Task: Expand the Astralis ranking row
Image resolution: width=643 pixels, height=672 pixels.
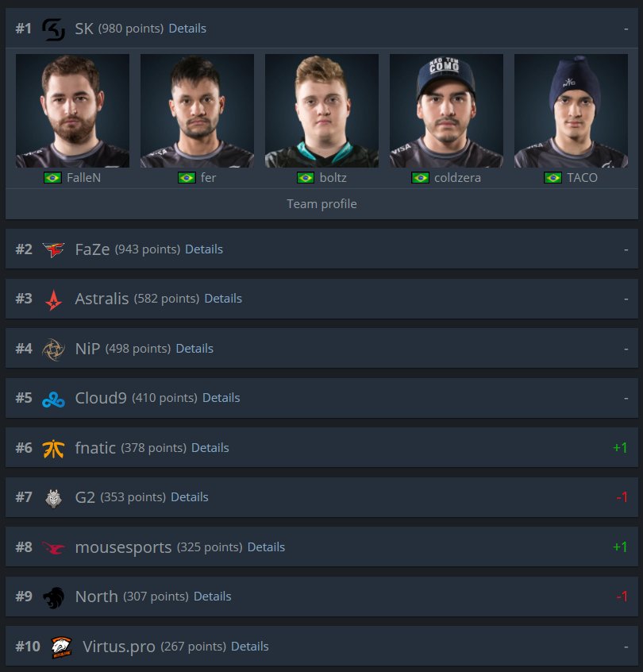Action: (321, 299)
